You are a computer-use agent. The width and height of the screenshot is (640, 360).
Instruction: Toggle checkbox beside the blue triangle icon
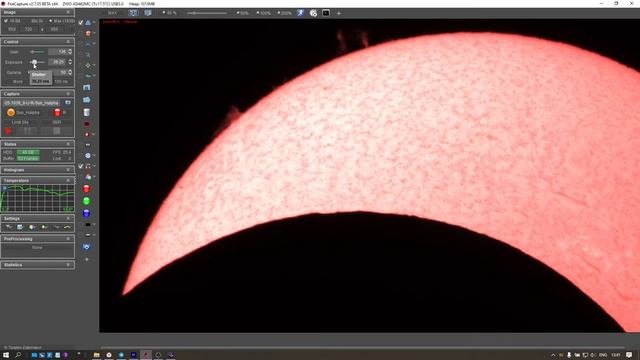coord(81,22)
